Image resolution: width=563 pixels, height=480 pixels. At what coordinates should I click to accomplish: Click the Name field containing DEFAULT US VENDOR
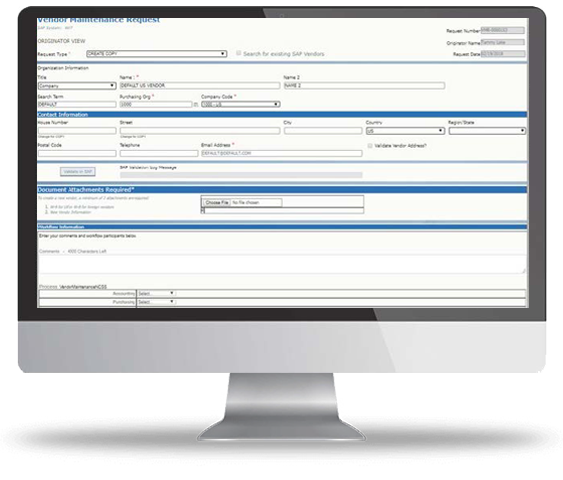pyautogui.click(x=200, y=85)
